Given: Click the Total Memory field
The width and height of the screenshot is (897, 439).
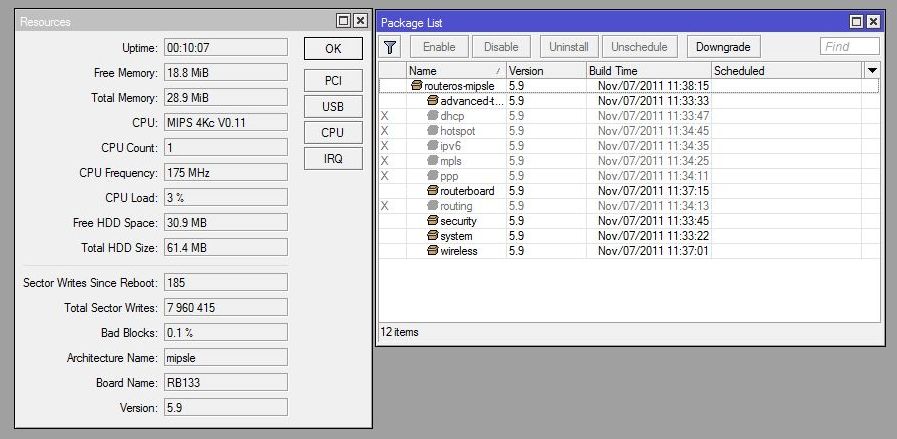Looking at the screenshot, I should (x=226, y=98).
